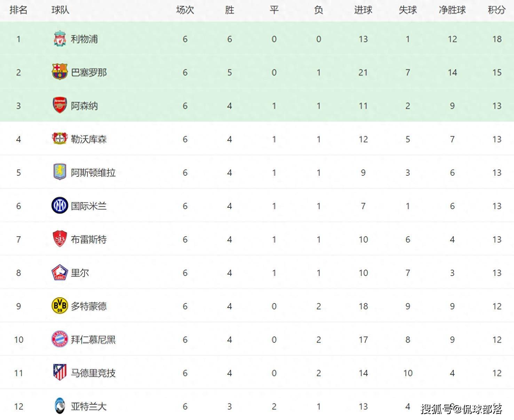Click the Barcelona club crest icon

coord(60,72)
